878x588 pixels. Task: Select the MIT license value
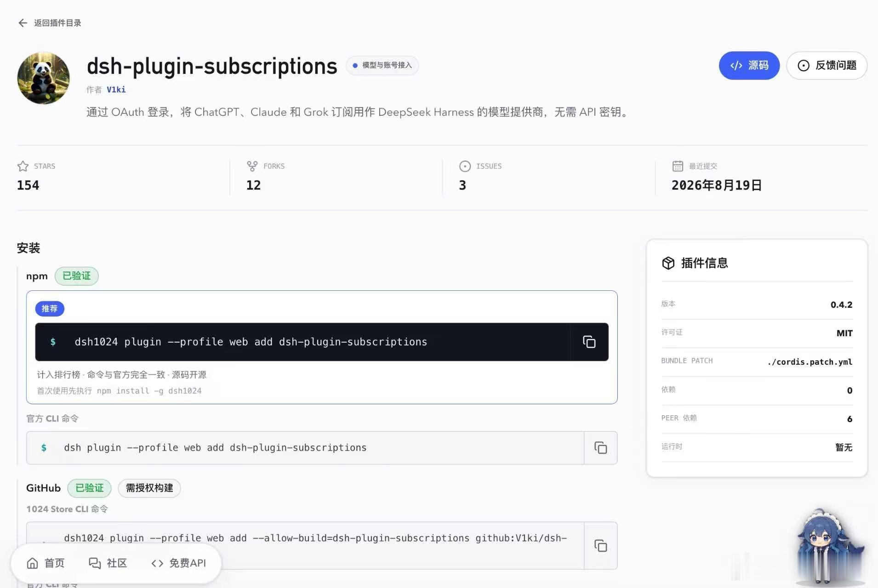pos(844,333)
